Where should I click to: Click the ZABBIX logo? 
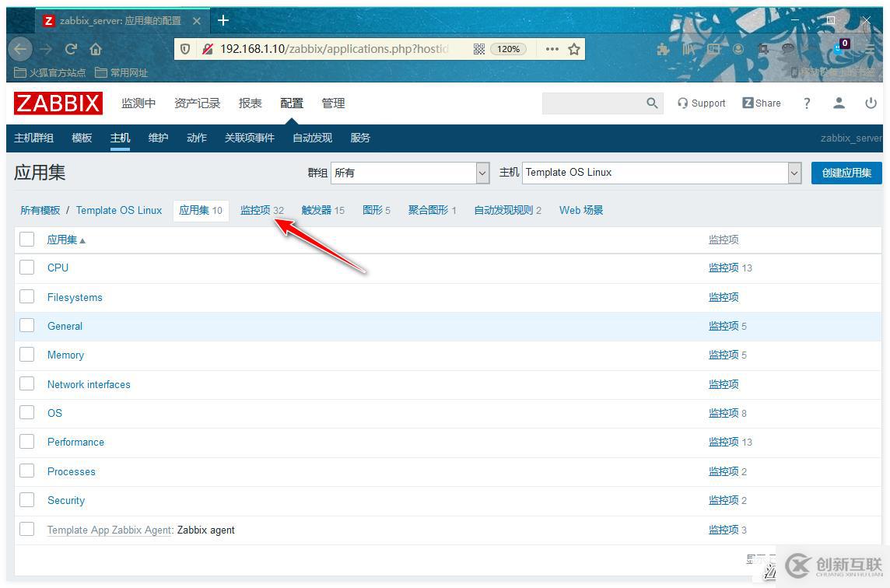58,103
